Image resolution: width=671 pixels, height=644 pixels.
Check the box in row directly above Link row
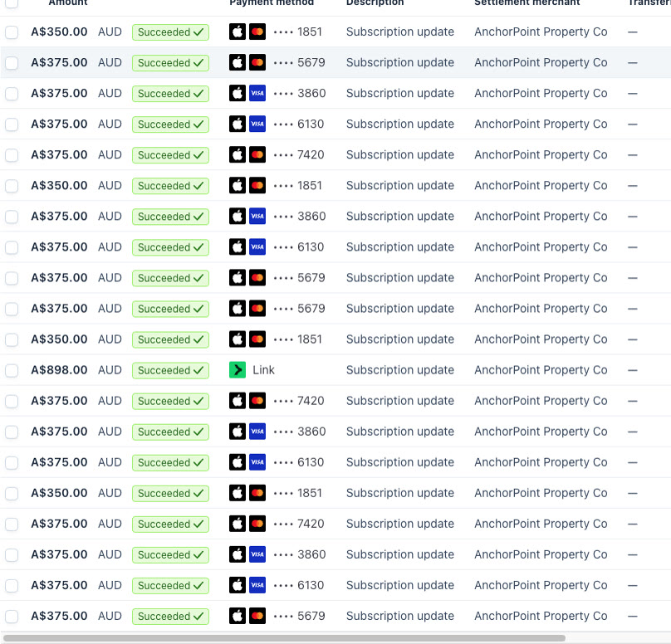coord(12,339)
